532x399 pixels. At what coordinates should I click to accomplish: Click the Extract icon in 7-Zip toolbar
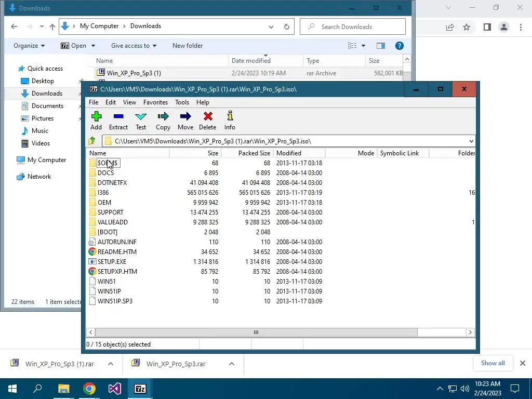click(x=118, y=117)
